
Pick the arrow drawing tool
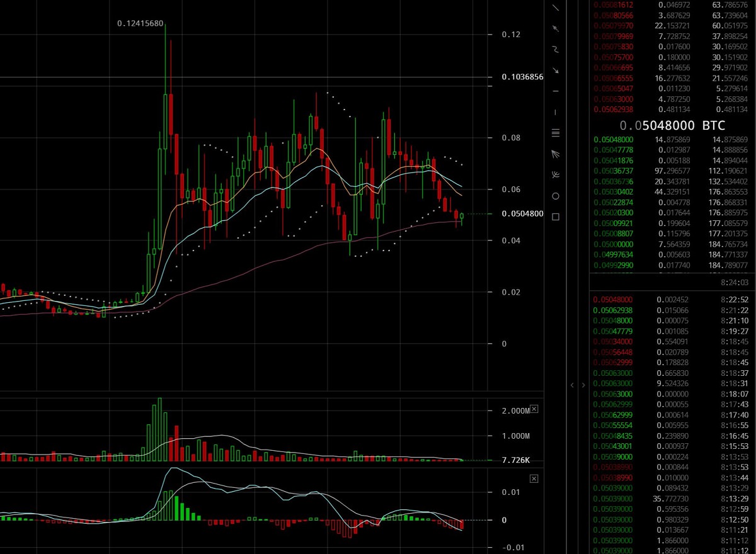point(556,71)
